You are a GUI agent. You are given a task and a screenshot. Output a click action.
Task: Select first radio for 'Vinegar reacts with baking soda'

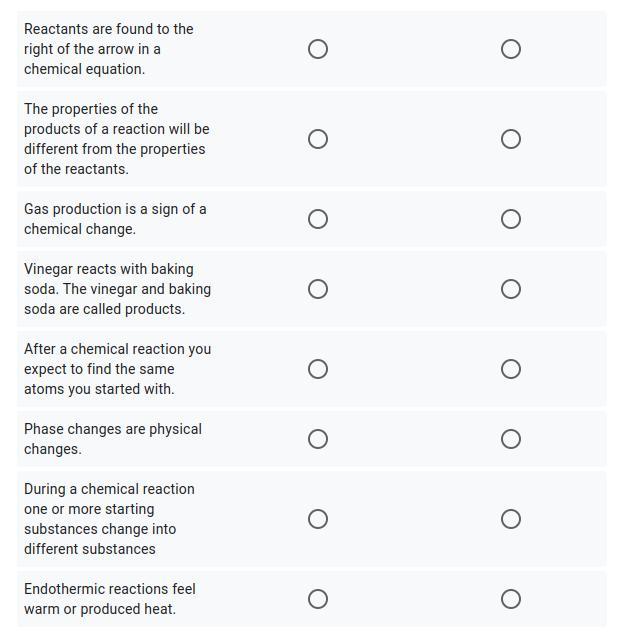pos(318,289)
